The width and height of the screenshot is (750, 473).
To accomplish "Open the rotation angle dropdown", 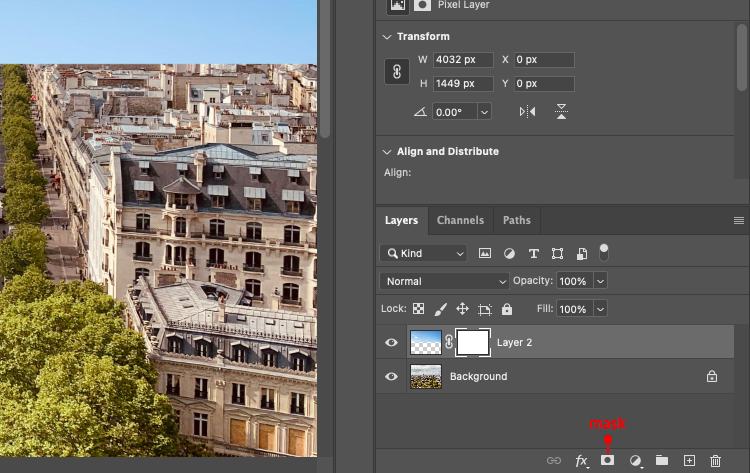I will [484, 112].
